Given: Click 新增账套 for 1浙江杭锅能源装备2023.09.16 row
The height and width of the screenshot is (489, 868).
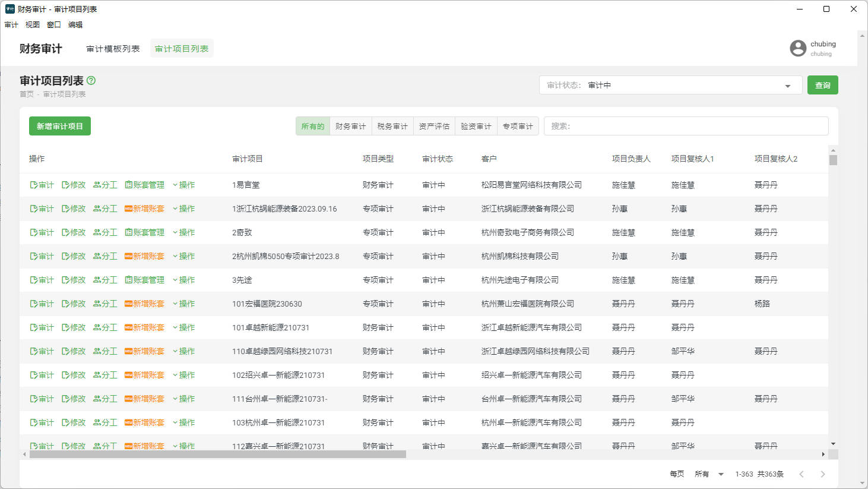Looking at the screenshot, I should point(144,209).
